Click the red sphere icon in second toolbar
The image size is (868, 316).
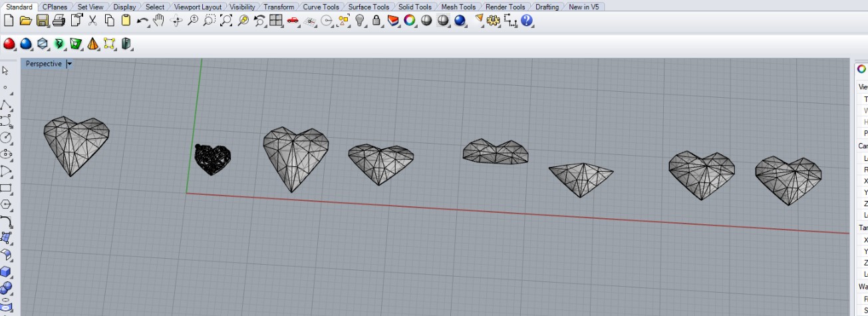9,44
